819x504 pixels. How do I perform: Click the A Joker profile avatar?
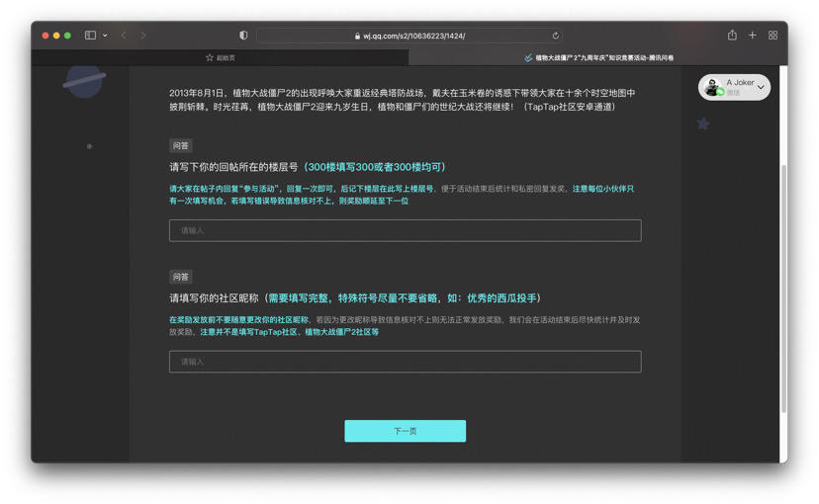point(712,87)
